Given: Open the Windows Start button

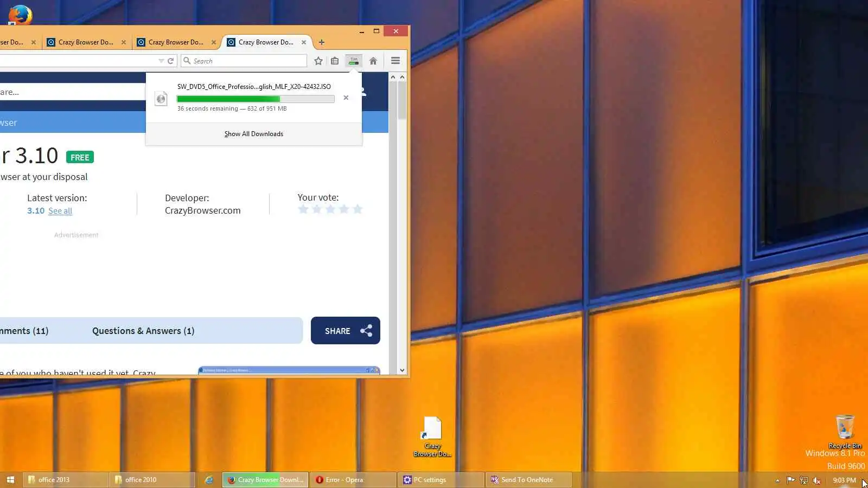Looking at the screenshot, I should pyautogui.click(x=10, y=480).
